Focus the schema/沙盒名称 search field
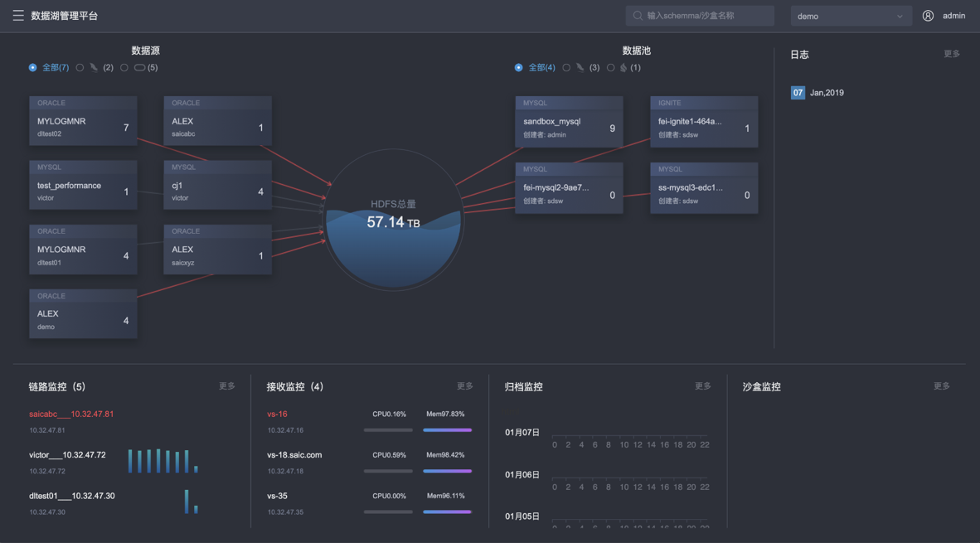Image resolution: width=980 pixels, height=543 pixels. [x=705, y=16]
